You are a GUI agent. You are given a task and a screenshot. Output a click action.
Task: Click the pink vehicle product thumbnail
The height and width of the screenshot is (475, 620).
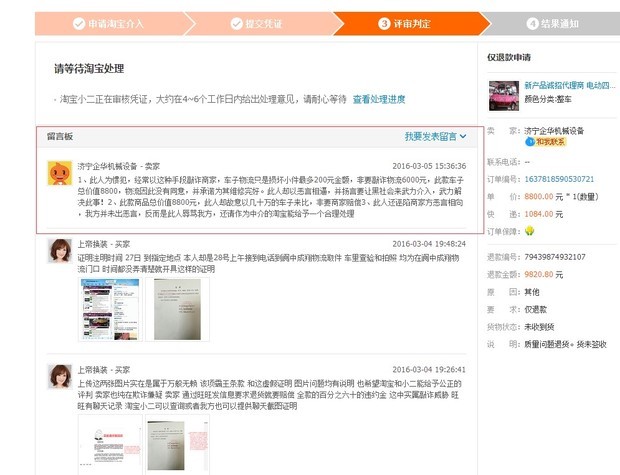pos(504,95)
